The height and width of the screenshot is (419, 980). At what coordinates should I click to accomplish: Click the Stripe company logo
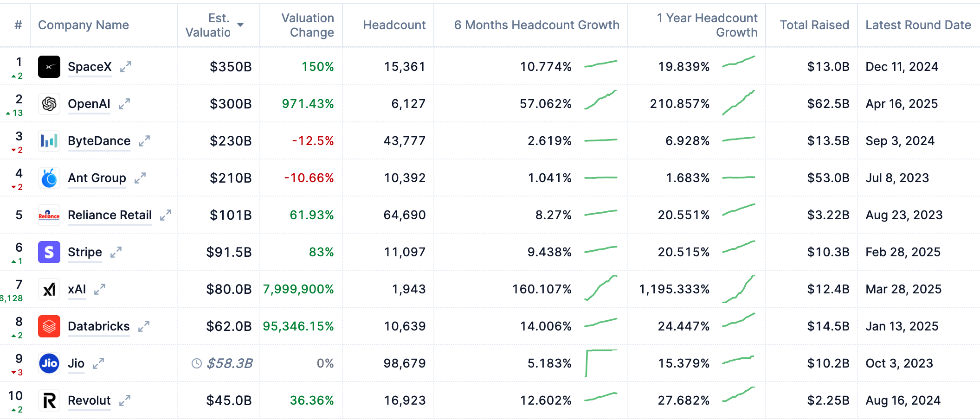[x=49, y=252]
